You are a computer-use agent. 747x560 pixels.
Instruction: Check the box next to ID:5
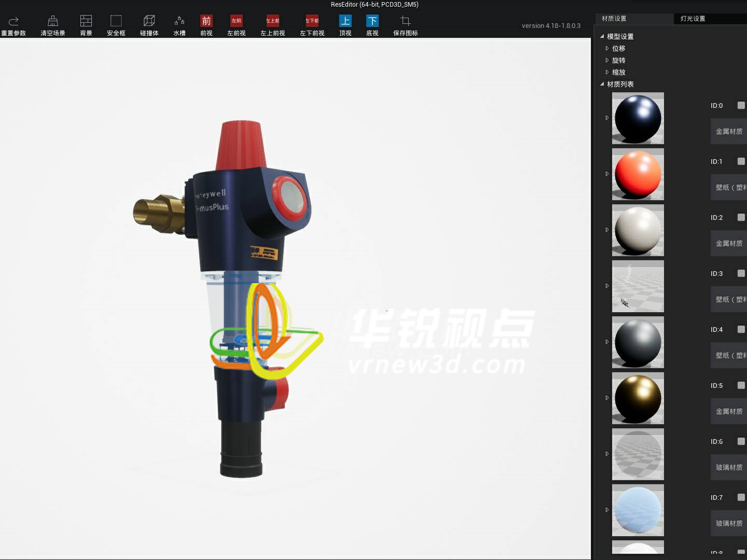(742, 385)
